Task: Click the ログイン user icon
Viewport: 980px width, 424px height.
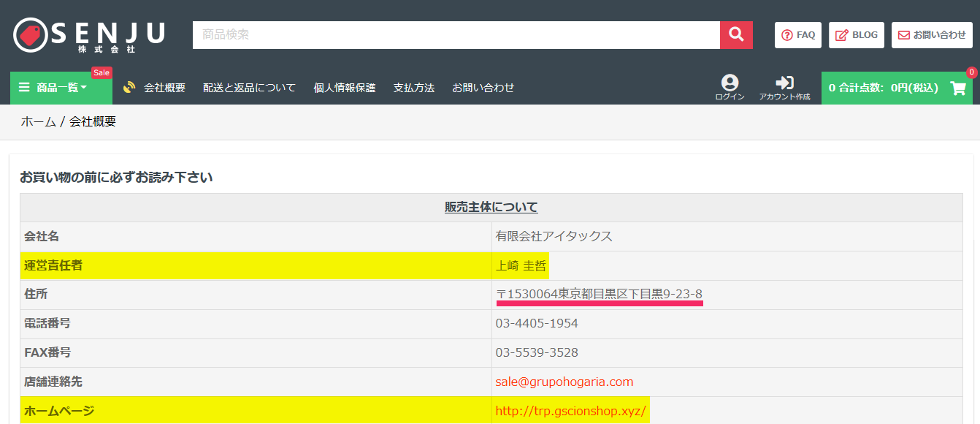Action: point(730,83)
